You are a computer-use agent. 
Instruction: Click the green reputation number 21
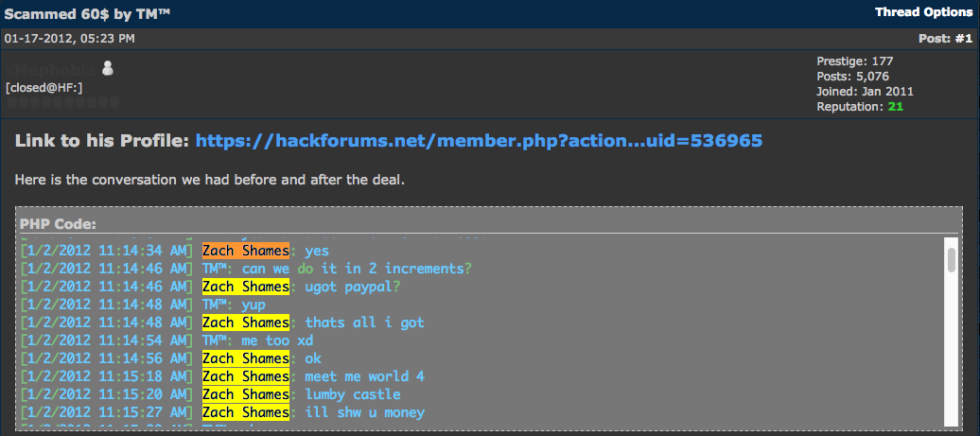[895, 107]
